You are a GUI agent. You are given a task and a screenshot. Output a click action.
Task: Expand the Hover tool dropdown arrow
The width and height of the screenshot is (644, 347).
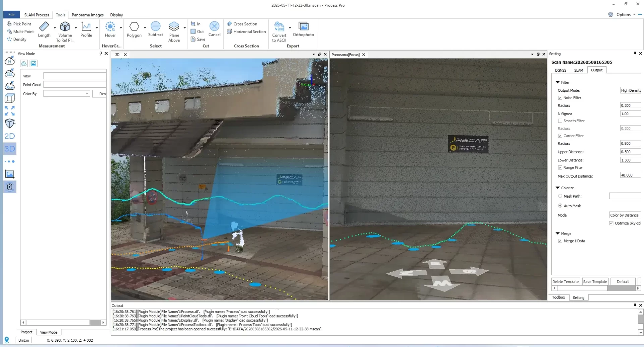[121, 28]
